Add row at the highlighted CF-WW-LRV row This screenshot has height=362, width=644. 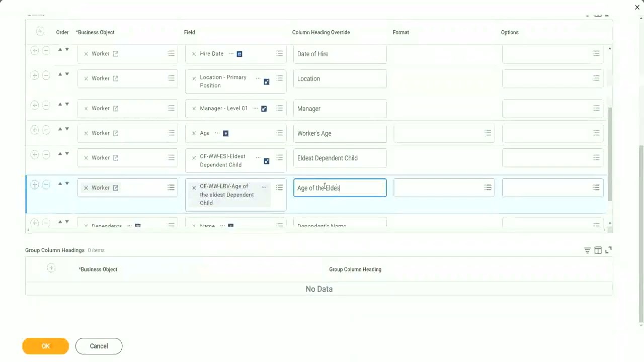coord(34,185)
